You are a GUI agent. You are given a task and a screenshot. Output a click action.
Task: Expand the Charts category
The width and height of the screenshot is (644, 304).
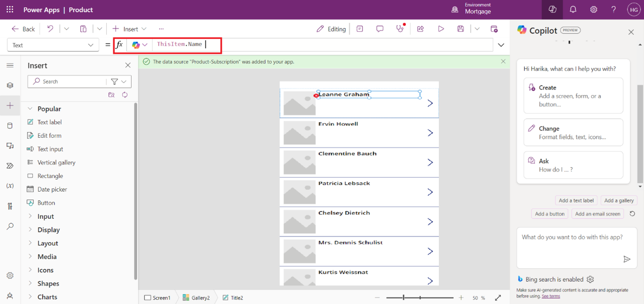(47, 297)
